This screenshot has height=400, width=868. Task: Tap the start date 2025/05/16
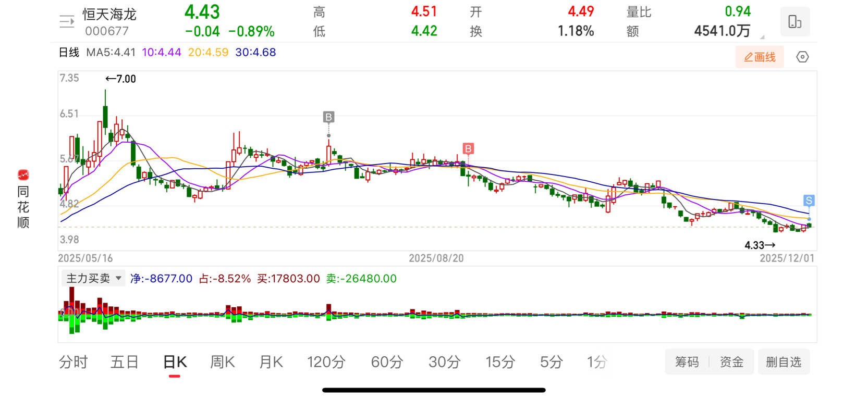[x=85, y=258]
